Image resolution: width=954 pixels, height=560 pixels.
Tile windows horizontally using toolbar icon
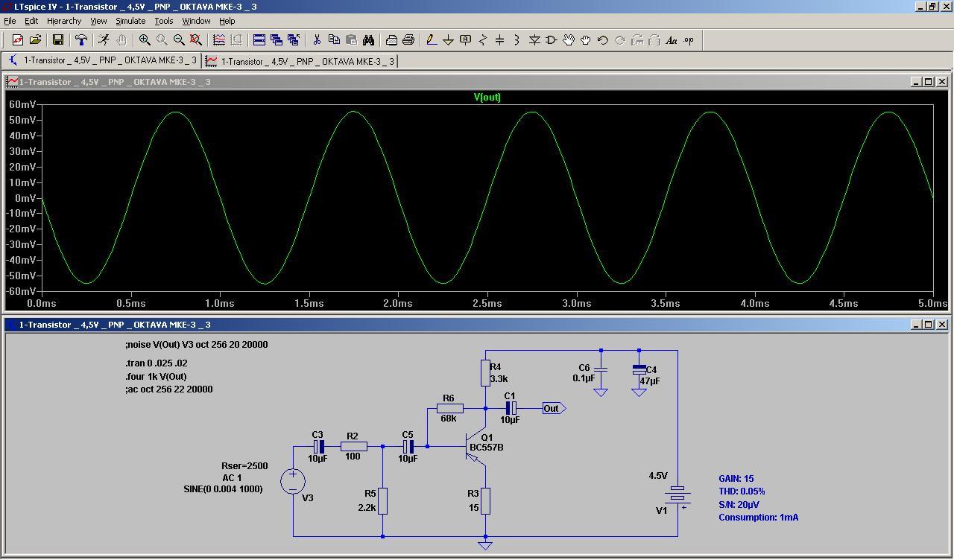pos(259,40)
